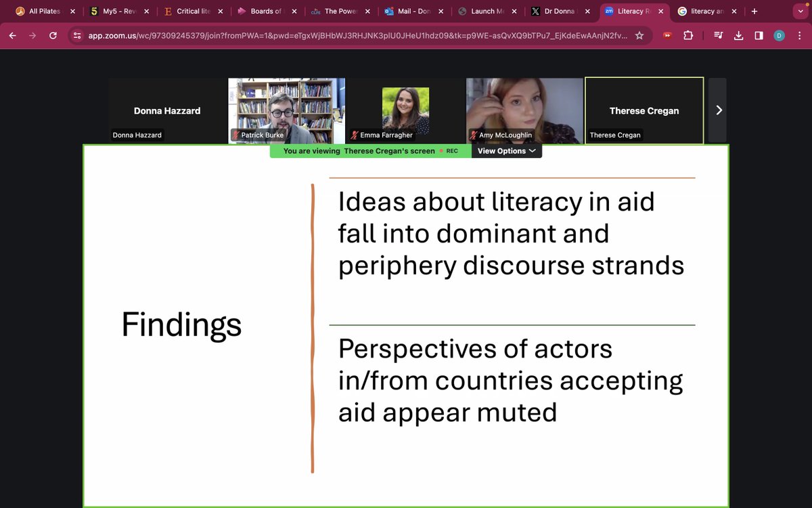
Task: Open the browser downloads icon
Action: tap(739, 35)
